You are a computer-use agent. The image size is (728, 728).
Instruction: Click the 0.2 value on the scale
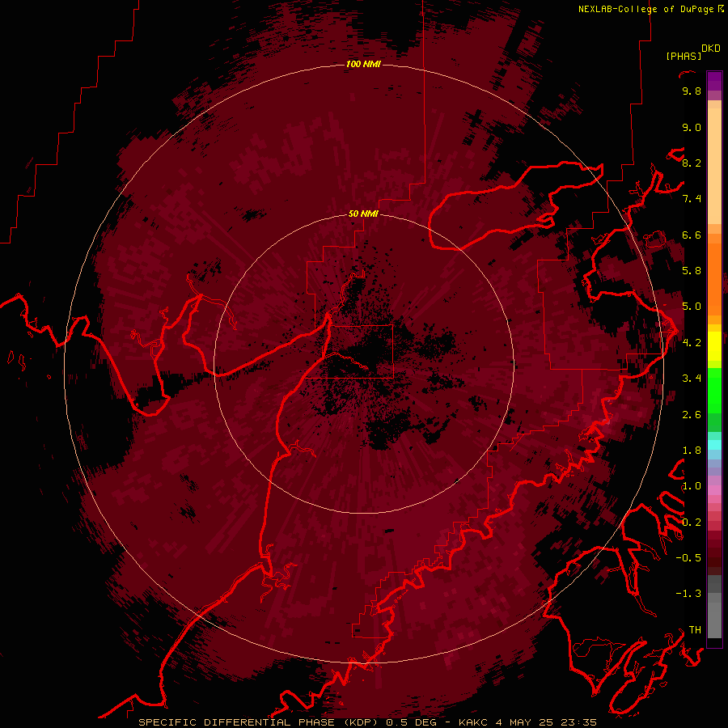pos(692,523)
